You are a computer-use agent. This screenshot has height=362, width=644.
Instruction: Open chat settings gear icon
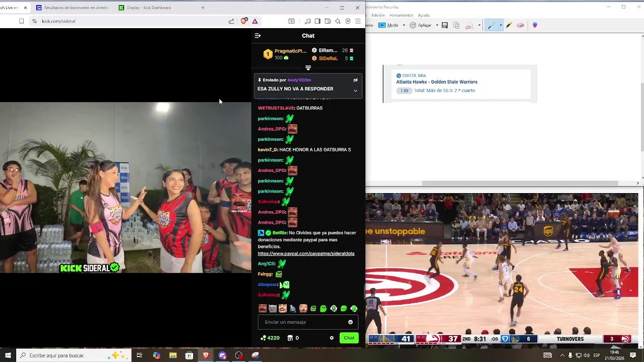point(332,338)
